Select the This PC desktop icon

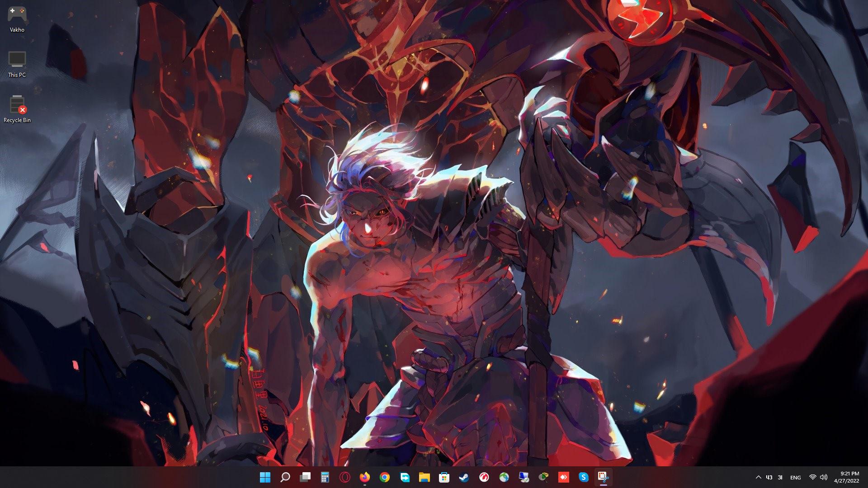(17, 64)
